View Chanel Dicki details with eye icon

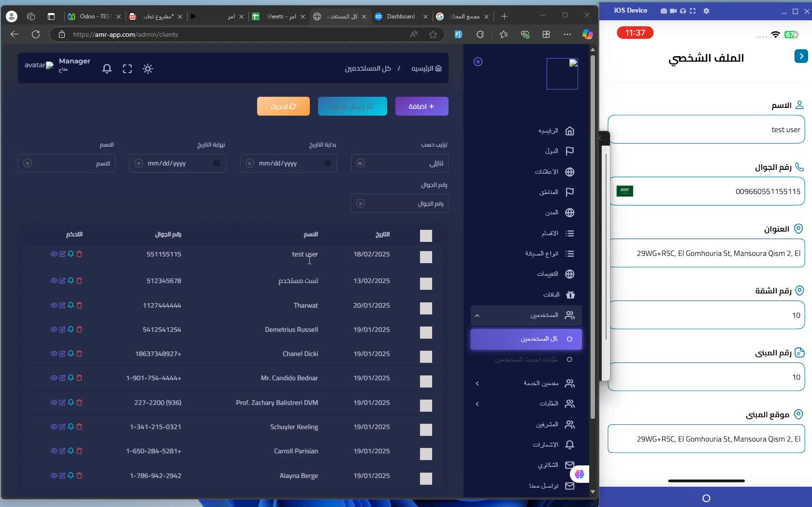[54, 354]
